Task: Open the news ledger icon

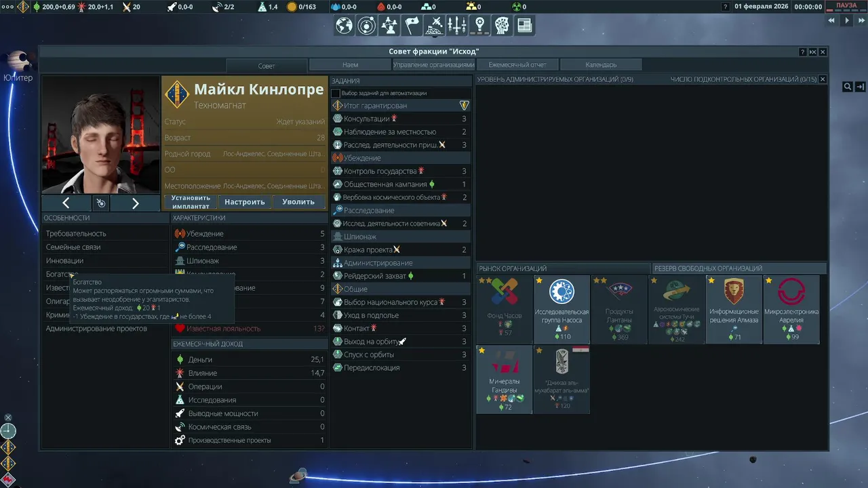Action: click(524, 26)
